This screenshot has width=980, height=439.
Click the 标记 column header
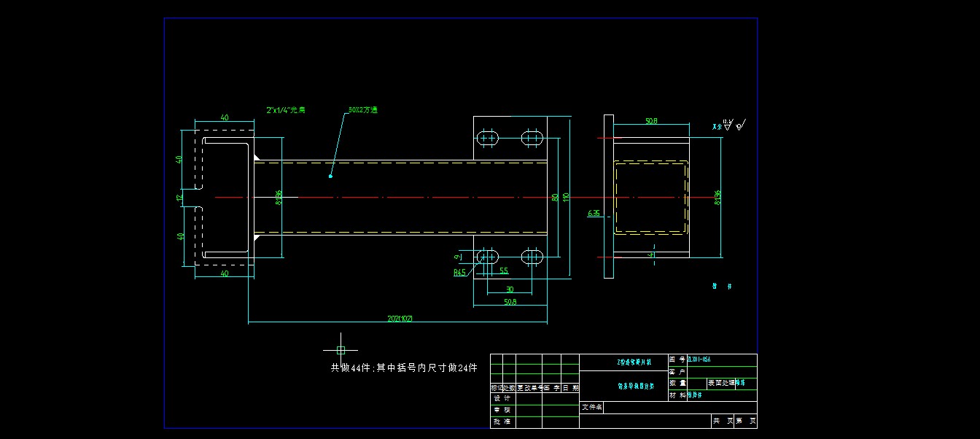coord(497,388)
